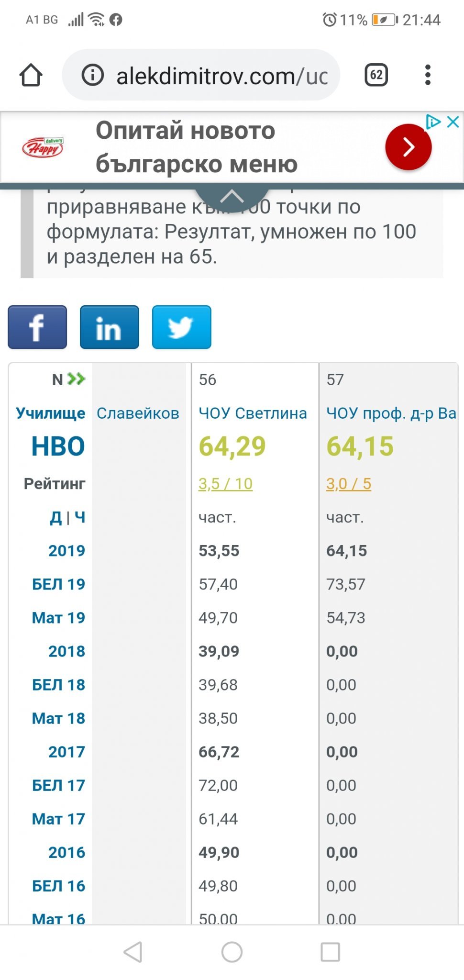Viewport: 464px width, 980px height.
Task: Open the Славейков school link
Action: point(138,413)
